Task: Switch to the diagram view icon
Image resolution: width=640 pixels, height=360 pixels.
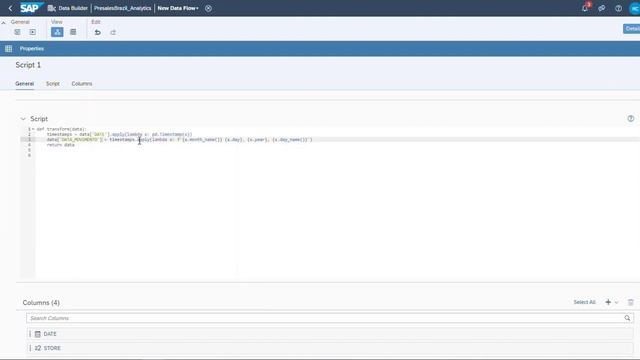Action: [57, 32]
